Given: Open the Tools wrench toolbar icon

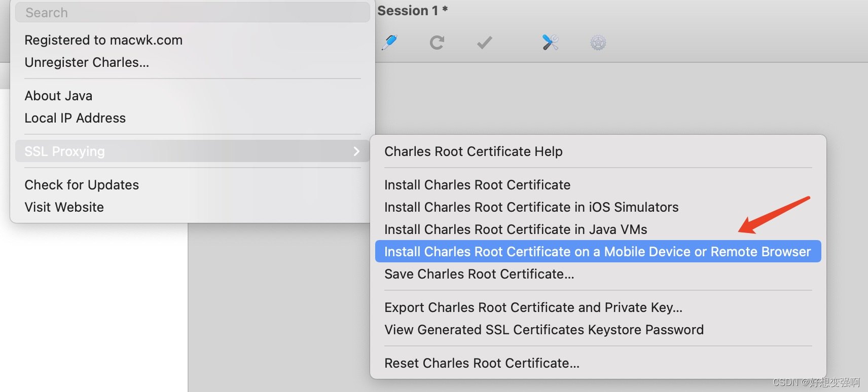Looking at the screenshot, I should click(550, 43).
